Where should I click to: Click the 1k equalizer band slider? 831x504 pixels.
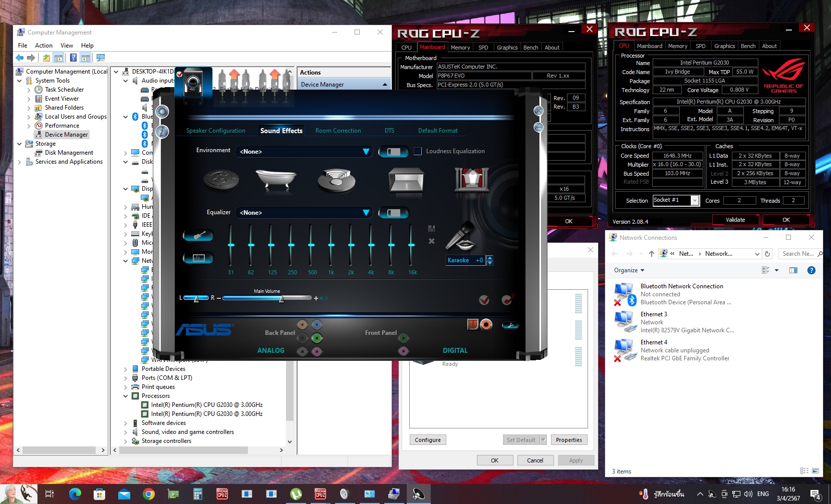tap(331, 245)
